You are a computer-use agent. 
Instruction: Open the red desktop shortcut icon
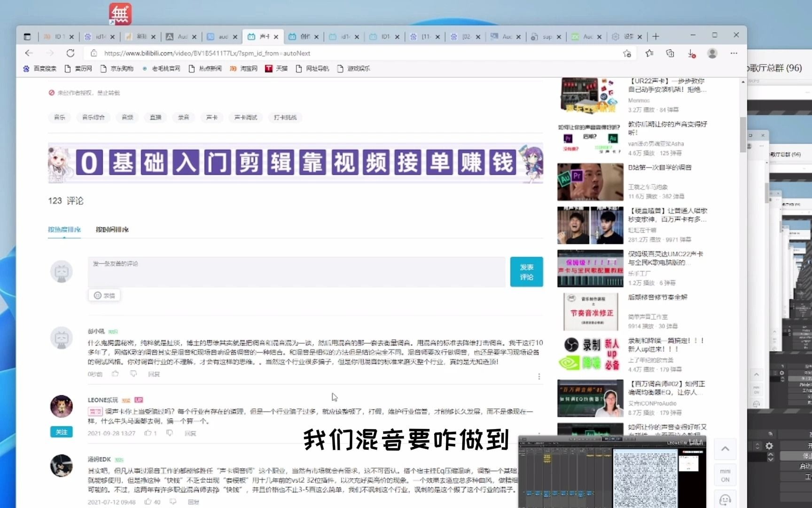[x=120, y=14]
